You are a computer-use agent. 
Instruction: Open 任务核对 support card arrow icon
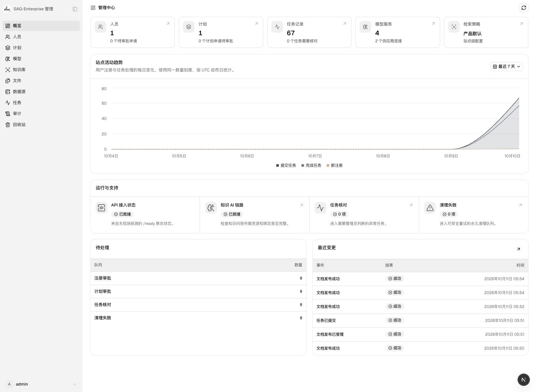[x=411, y=205]
